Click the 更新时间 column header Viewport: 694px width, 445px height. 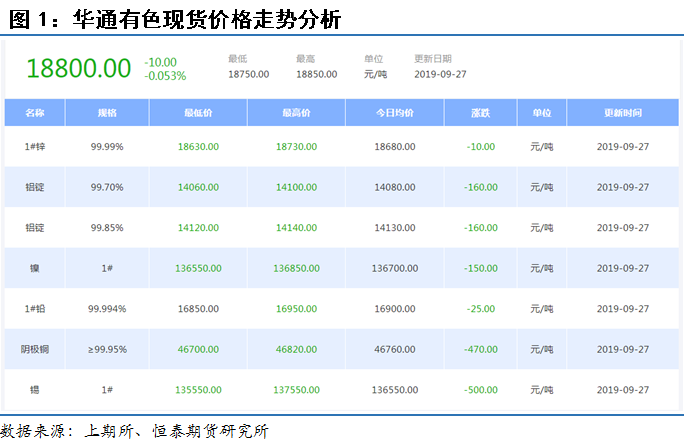coord(623,113)
